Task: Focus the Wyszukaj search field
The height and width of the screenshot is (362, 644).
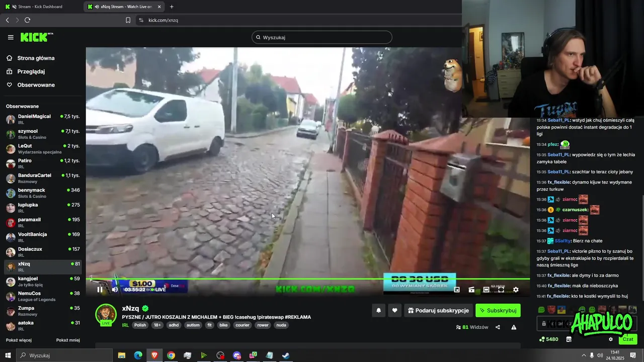Action: click(x=322, y=37)
